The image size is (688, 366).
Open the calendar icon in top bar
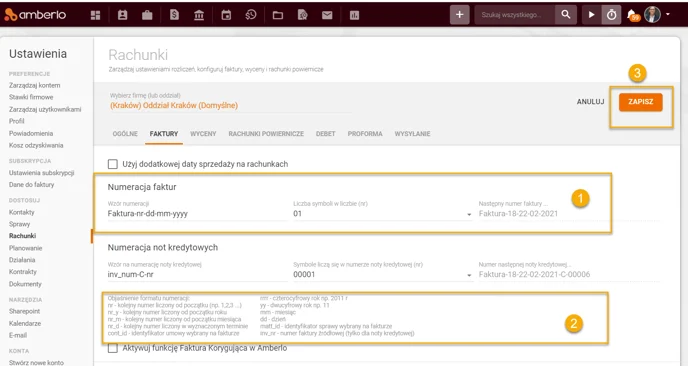click(226, 15)
